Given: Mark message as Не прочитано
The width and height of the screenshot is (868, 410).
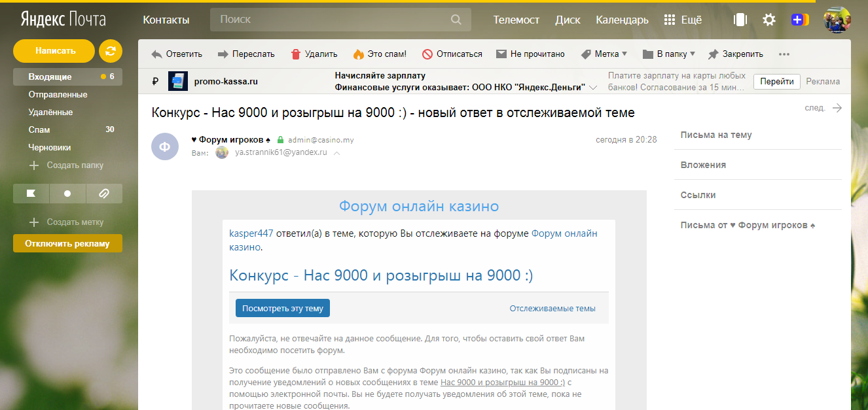Looking at the screenshot, I should 530,54.
